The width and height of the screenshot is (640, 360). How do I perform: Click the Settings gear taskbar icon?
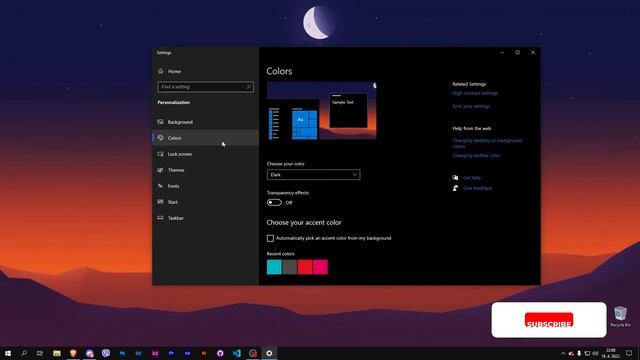(269, 353)
